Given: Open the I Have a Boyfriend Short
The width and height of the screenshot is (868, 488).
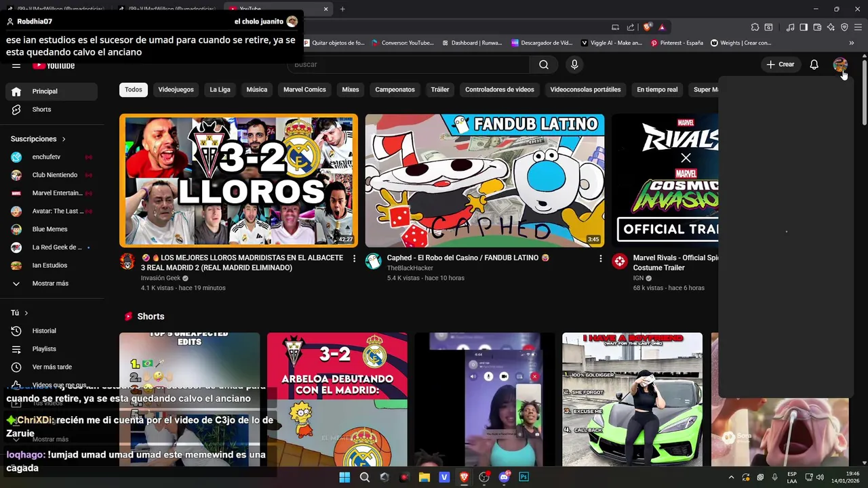Looking at the screenshot, I should (x=632, y=400).
